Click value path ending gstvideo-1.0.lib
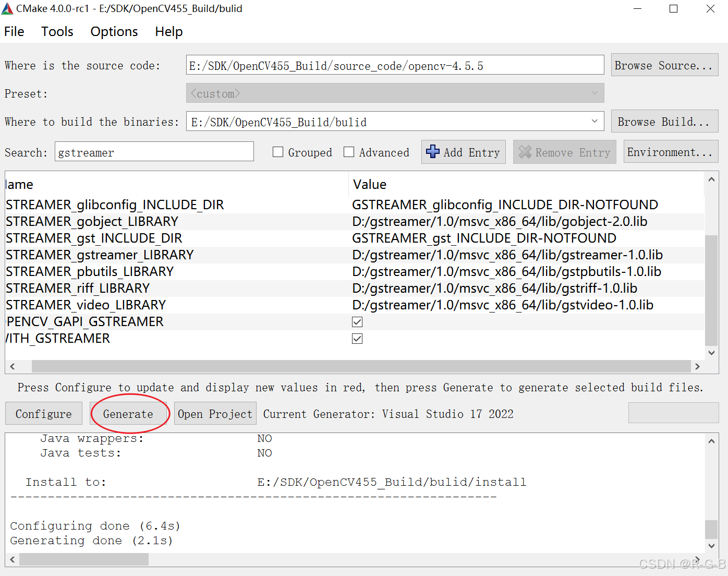This screenshot has width=728, height=576. (x=503, y=305)
